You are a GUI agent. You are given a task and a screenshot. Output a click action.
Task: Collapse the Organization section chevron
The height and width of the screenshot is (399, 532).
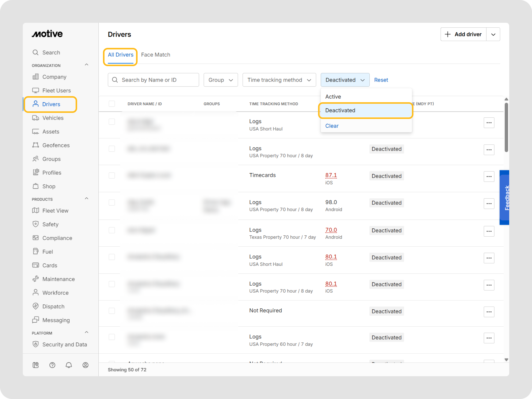[87, 65]
